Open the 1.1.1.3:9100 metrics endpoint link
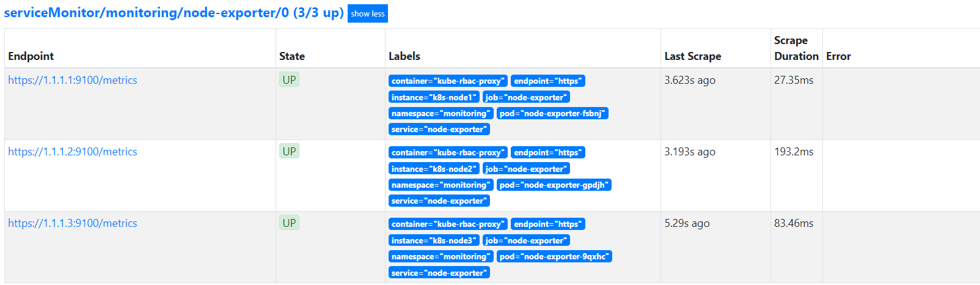The image size is (980, 285). click(73, 223)
